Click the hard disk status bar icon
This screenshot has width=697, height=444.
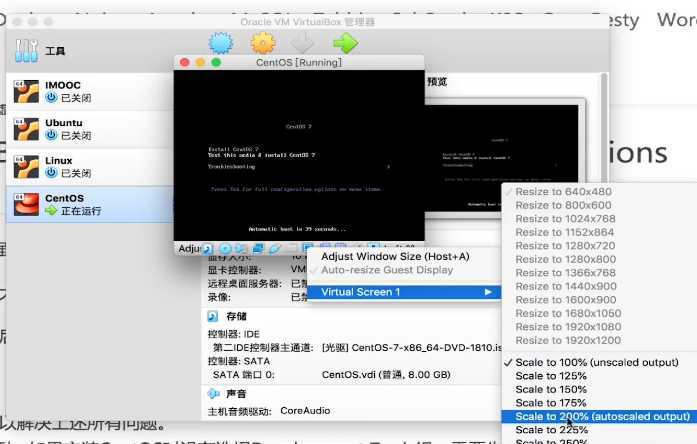(x=207, y=249)
